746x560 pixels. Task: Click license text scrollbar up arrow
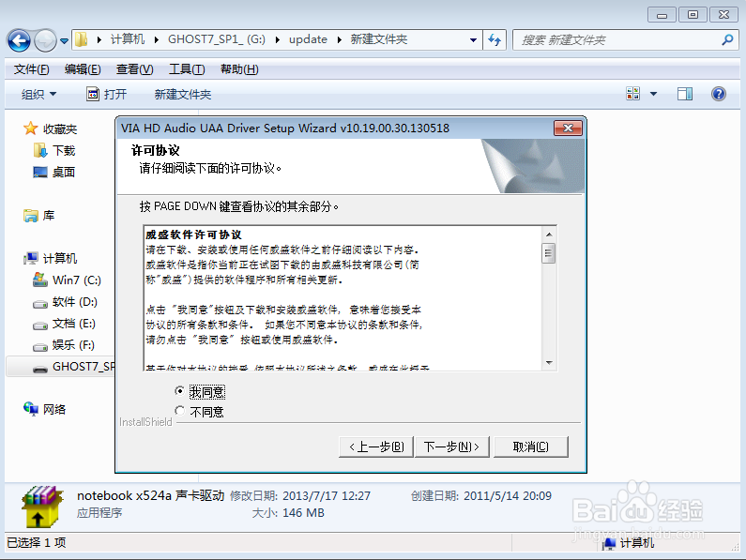coord(549,235)
